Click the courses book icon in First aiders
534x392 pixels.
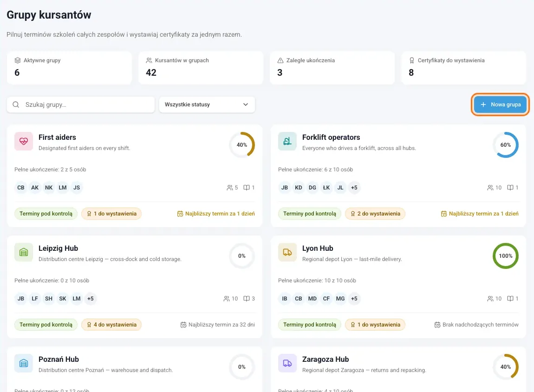pyautogui.click(x=247, y=188)
